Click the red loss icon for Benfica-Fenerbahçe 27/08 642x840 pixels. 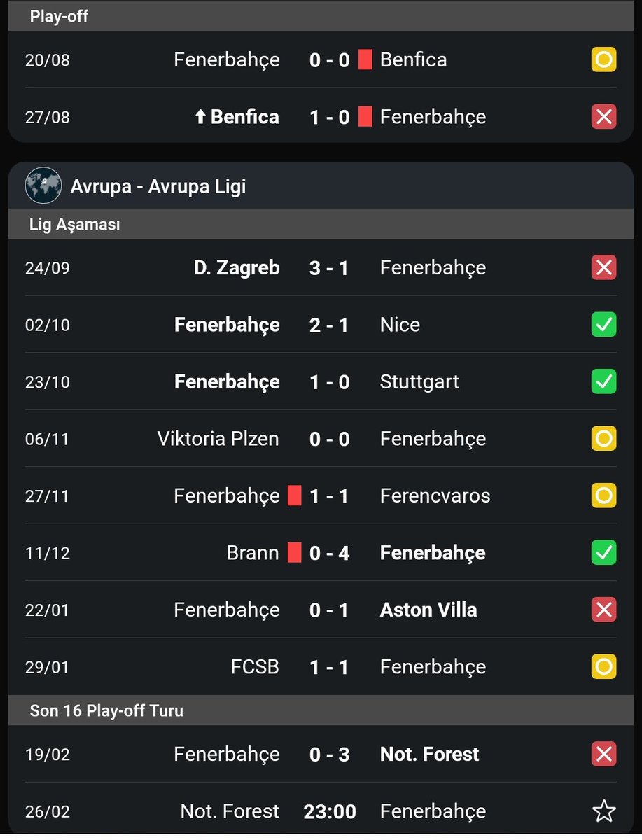(x=603, y=116)
